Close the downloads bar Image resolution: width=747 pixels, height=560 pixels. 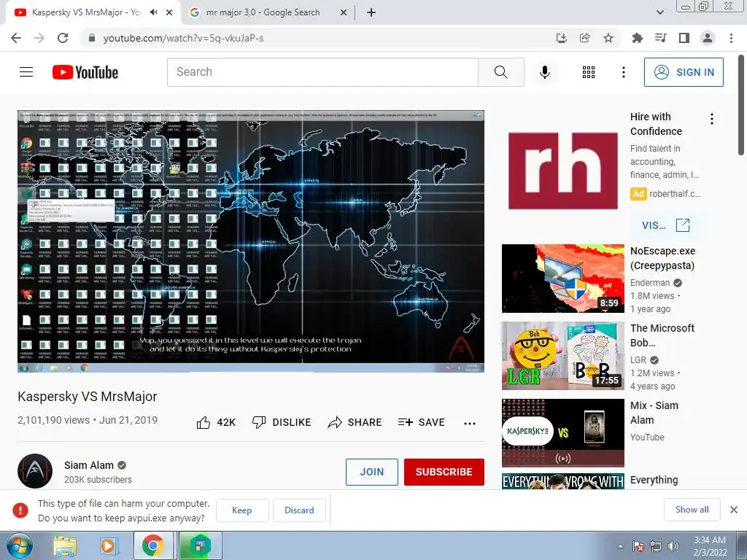click(734, 510)
